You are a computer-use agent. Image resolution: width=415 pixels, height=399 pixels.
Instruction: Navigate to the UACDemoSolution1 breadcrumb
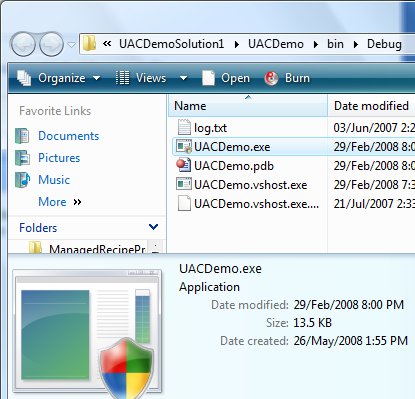click(x=171, y=44)
